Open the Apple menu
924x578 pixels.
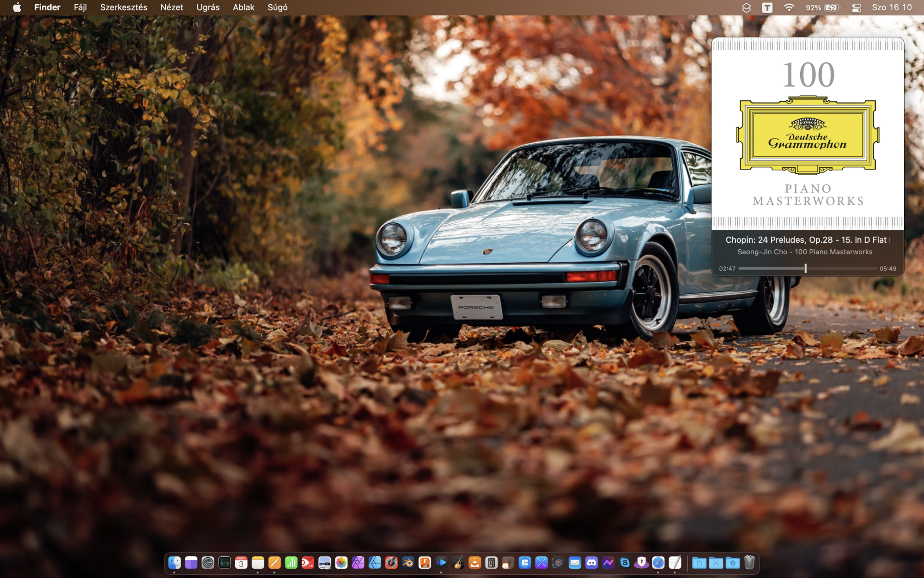click(x=17, y=7)
